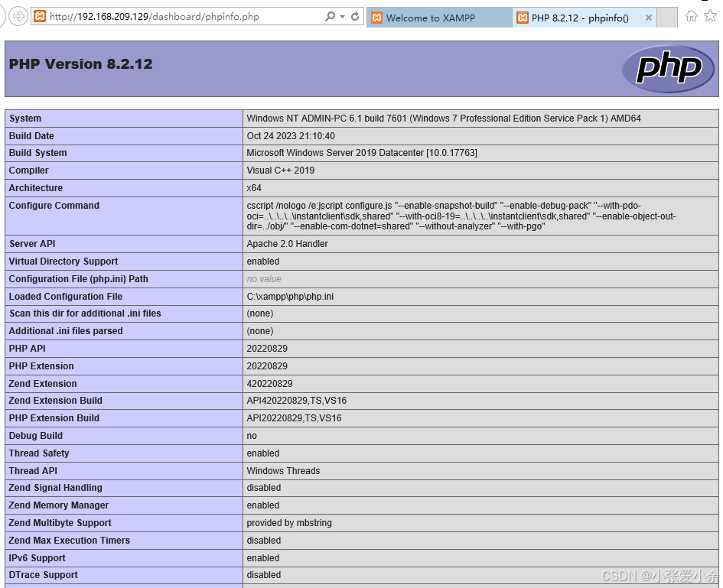Select the Debug Build 'no' value
This screenshot has height=588, width=723.
pos(251,436)
